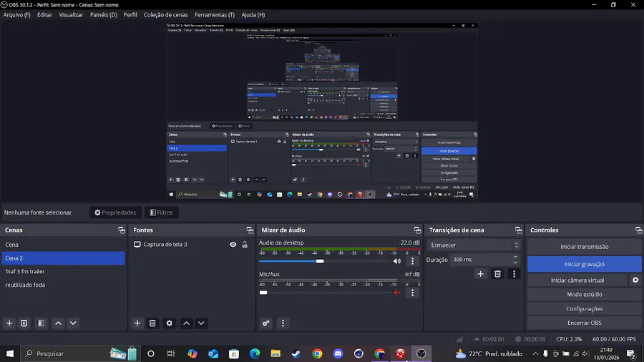Undock the Mixer de áudio panel
The height and width of the screenshot is (362, 644).
[417, 230]
